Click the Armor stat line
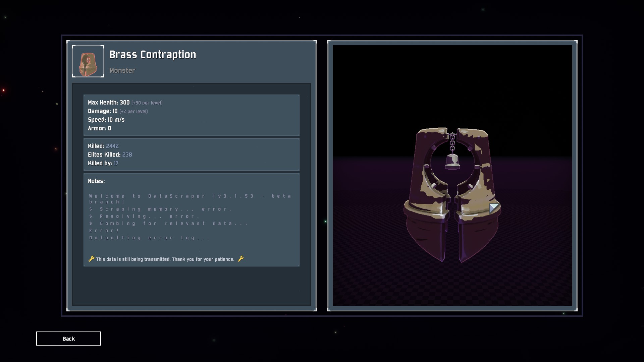 (x=99, y=128)
